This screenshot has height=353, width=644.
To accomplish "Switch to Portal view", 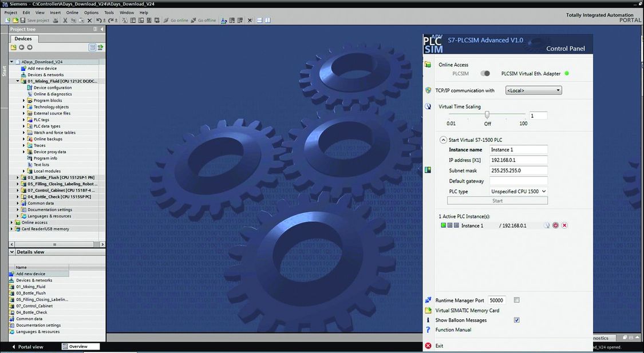I will click(27, 347).
